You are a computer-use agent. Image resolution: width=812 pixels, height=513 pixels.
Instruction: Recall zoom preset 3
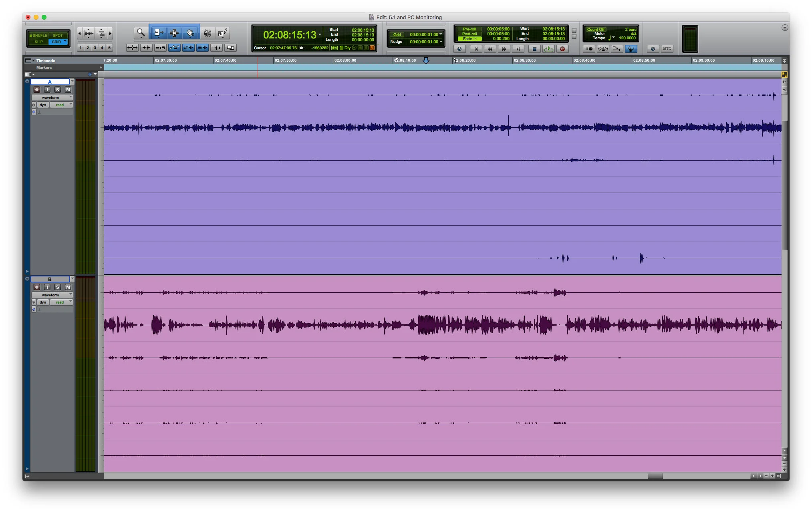coord(95,48)
